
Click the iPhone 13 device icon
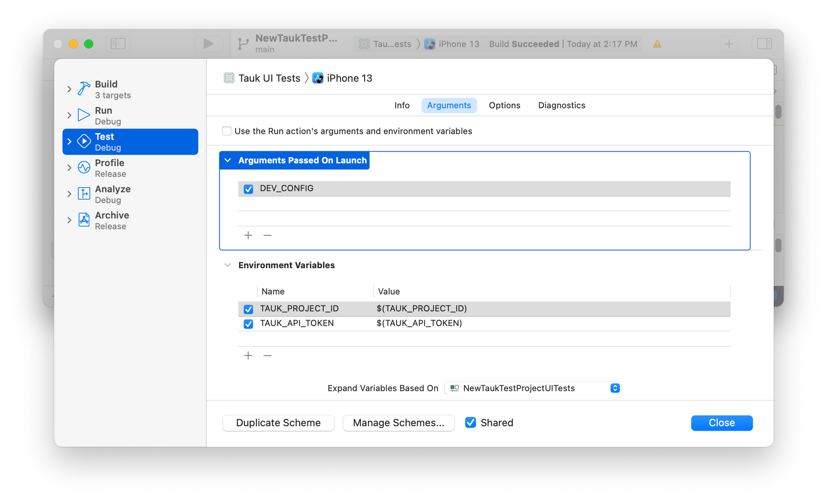[x=319, y=78]
